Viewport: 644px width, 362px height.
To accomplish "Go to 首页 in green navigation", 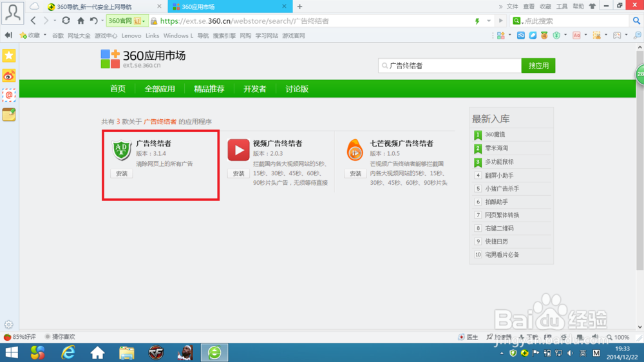I will [118, 89].
